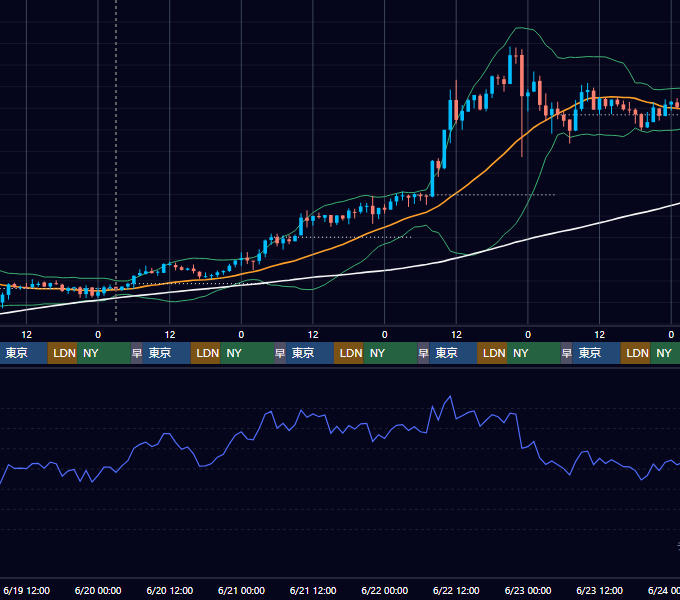This screenshot has width=680, height=600.
Task: Click the 6/23 00:00 date label
Action: (x=528, y=590)
